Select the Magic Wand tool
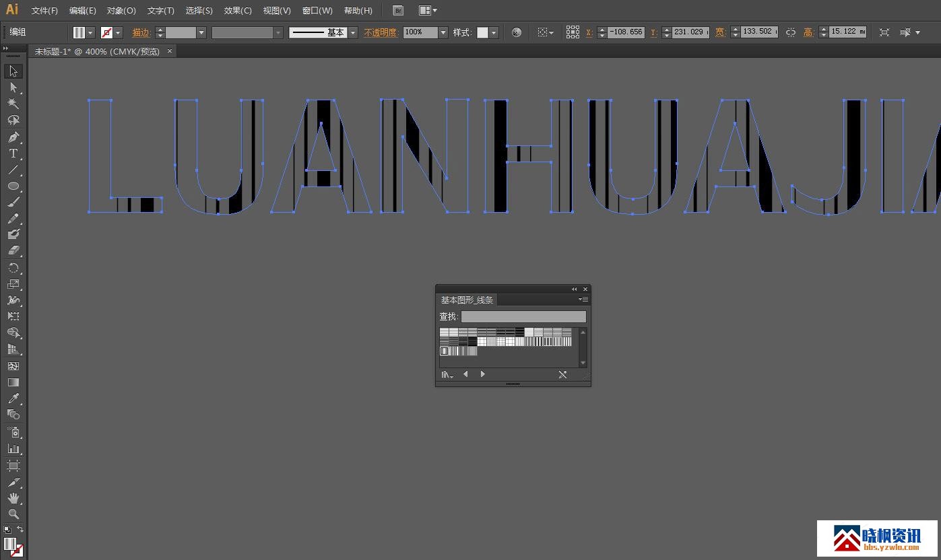Image resolution: width=941 pixels, height=560 pixels. [x=13, y=104]
